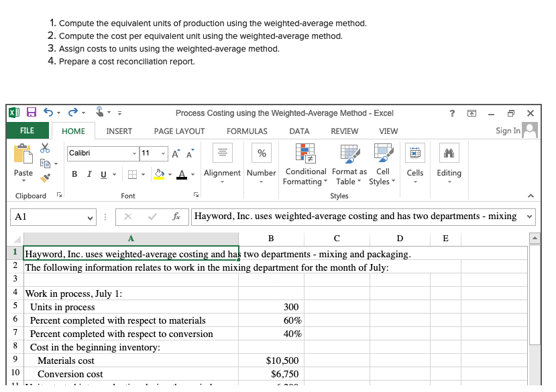Select the cell containing 60%
This screenshot has height=392, width=556.
pos(271,320)
